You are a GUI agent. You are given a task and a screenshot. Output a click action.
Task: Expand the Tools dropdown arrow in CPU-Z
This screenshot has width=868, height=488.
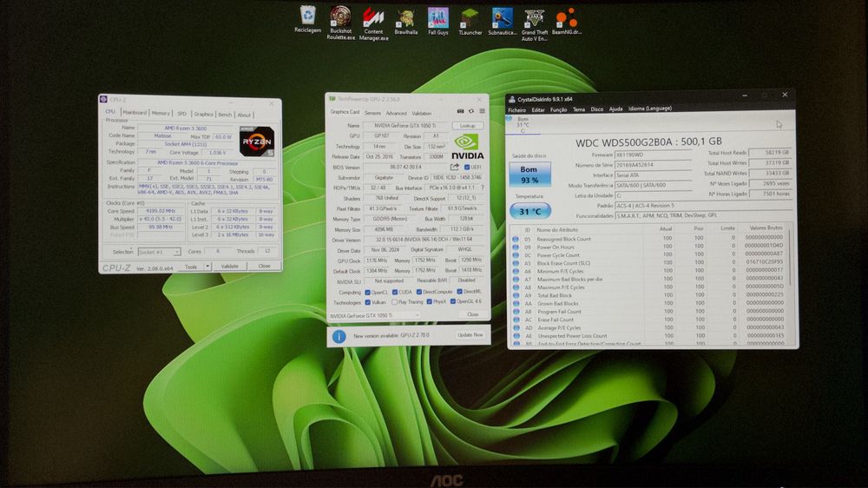(x=207, y=267)
